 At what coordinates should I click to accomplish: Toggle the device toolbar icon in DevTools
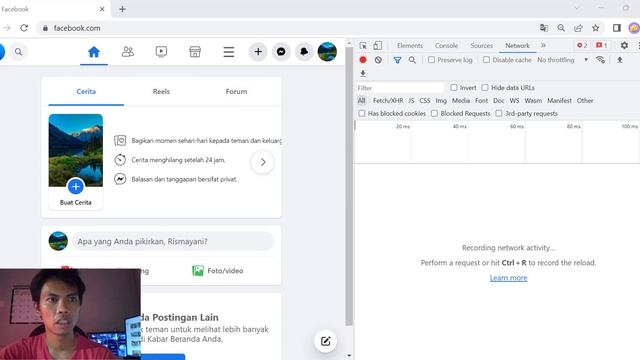click(378, 45)
